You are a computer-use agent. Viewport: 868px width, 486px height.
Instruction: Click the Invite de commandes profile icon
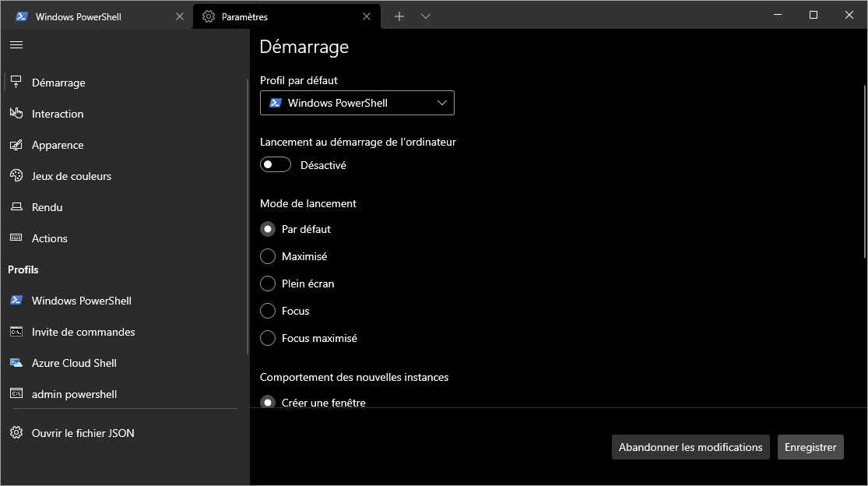(16, 332)
